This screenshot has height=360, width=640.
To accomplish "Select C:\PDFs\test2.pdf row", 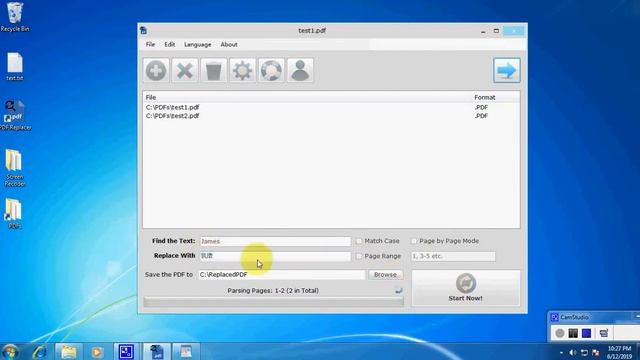I will tap(331, 116).
